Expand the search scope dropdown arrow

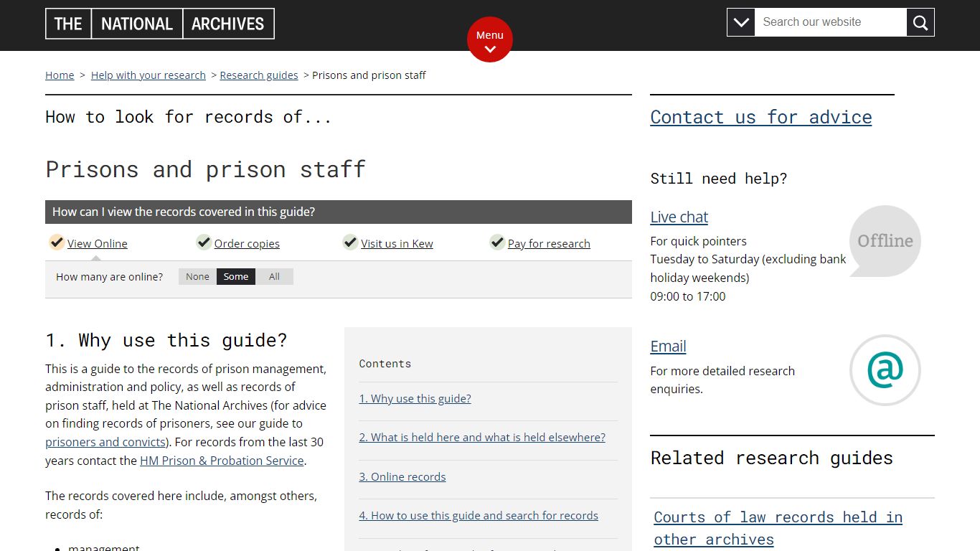pyautogui.click(x=740, y=22)
